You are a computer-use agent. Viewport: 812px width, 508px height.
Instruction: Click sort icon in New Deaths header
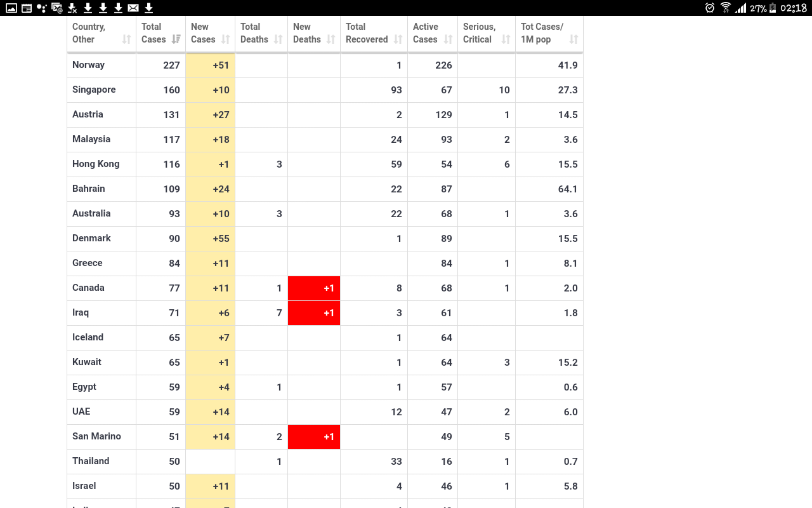331,39
